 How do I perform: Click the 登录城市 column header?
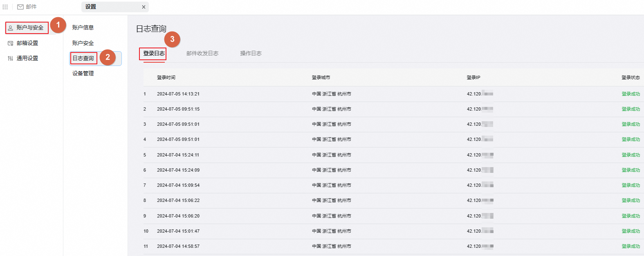[x=321, y=77]
